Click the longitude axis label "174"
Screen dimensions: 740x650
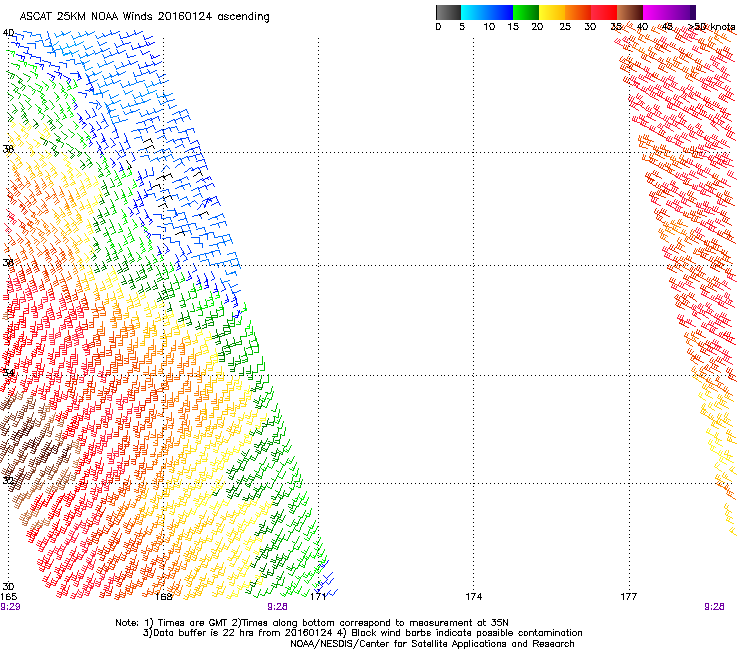[x=473, y=597]
